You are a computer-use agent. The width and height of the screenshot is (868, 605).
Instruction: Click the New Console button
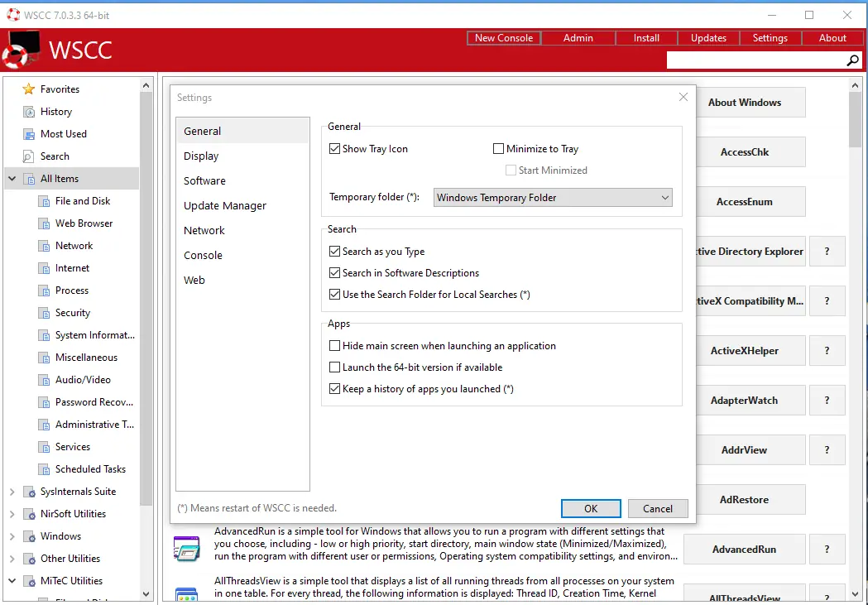point(504,37)
